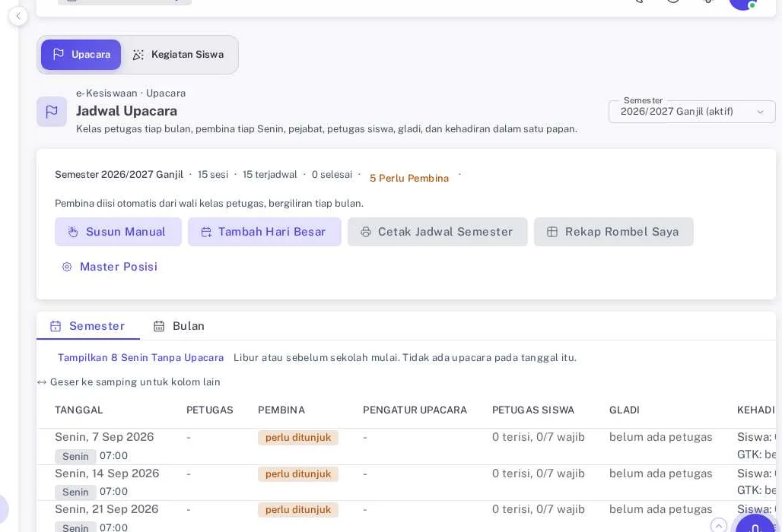Screen dimensions: 782x532
Task: Expand the Semester 2026/2027 Ganjil dropdown
Action: [x=691, y=112]
